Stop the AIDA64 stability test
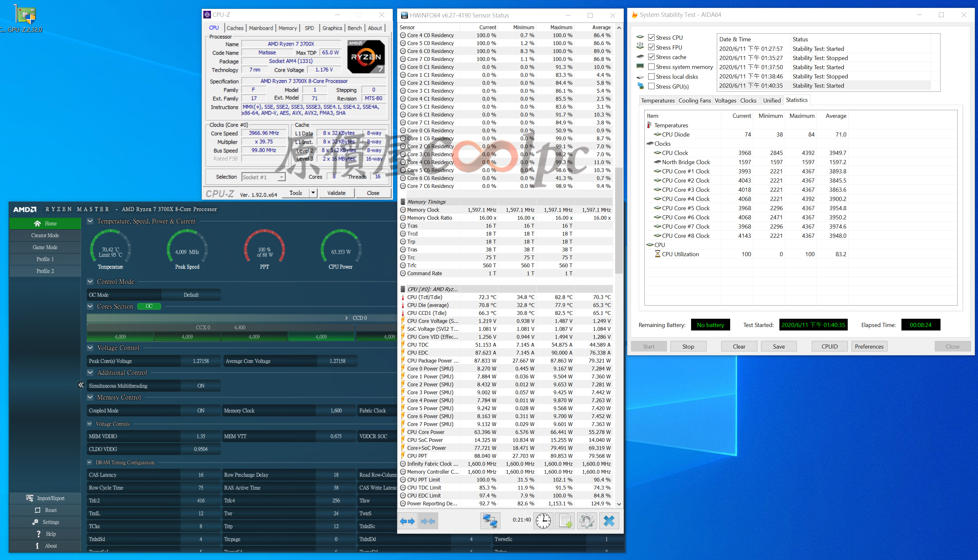 click(x=688, y=346)
